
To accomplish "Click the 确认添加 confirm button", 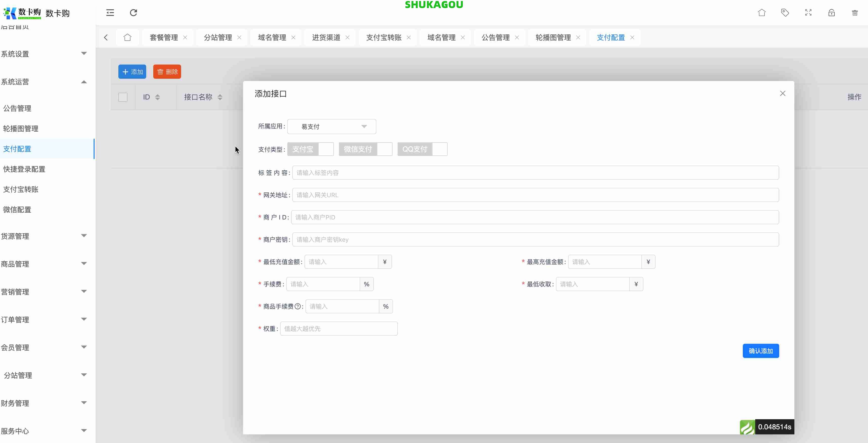I will pos(761,351).
